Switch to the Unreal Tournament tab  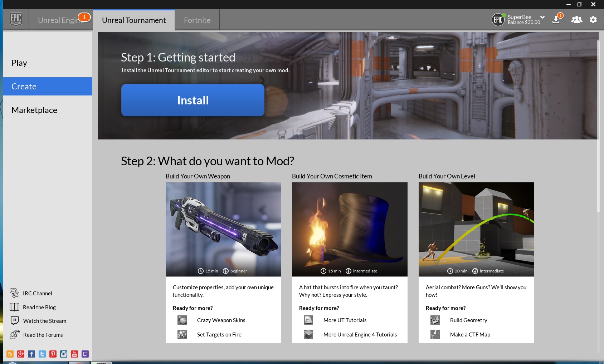(134, 20)
